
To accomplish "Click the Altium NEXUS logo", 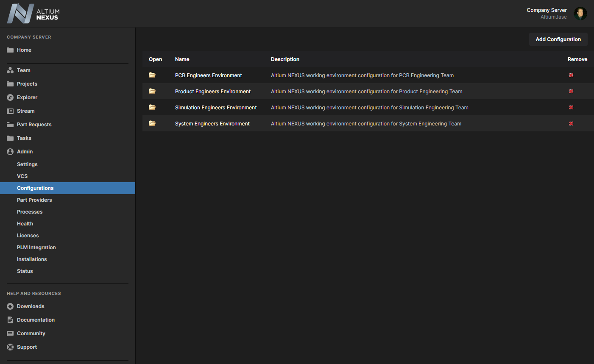I will point(33,14).
